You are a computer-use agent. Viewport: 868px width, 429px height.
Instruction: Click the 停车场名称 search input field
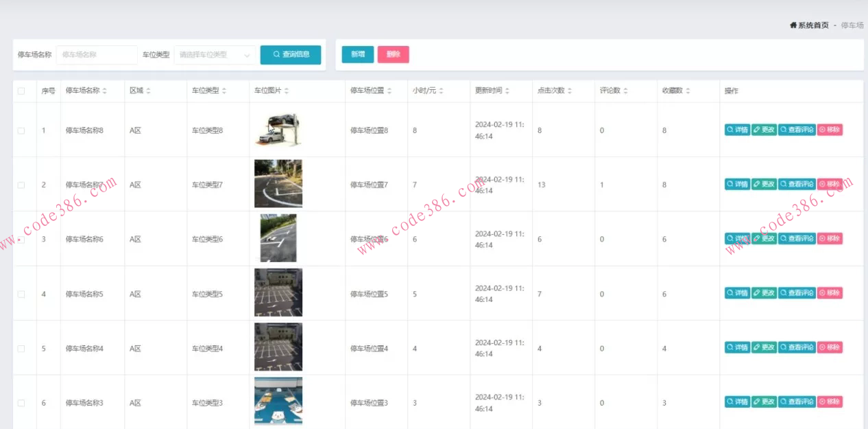point(96,55)
